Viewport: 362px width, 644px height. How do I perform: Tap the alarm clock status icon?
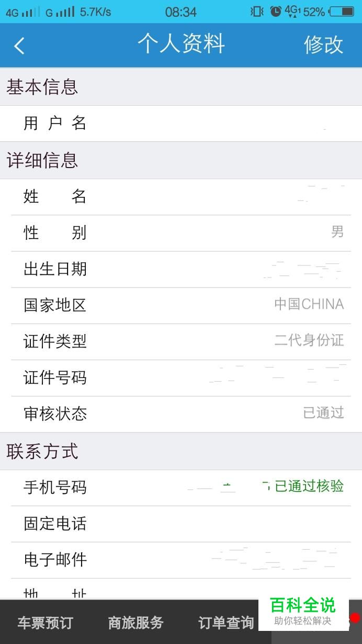(x=276, y=11)
